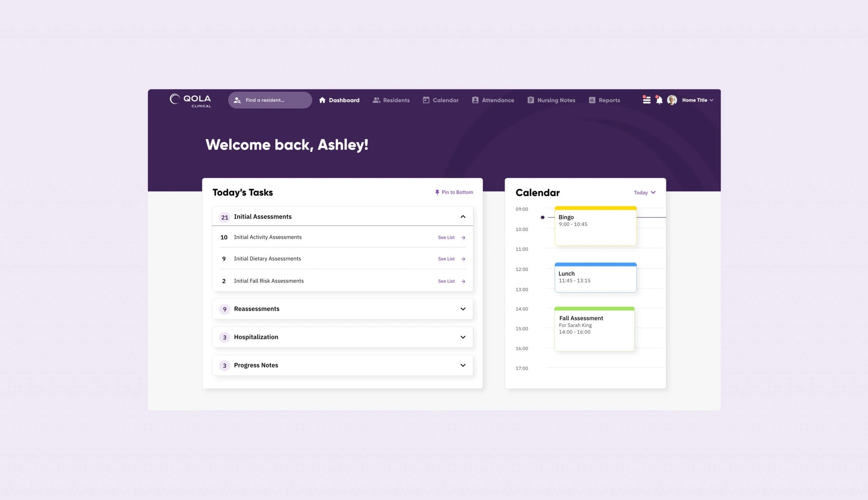Click the Reports navigation icon
The height and width of the screenshot is (500, 868).
(x=591, y=100)
